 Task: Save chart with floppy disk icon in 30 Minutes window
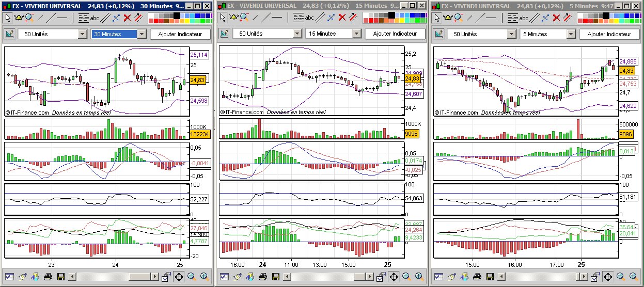pos(61,277)
